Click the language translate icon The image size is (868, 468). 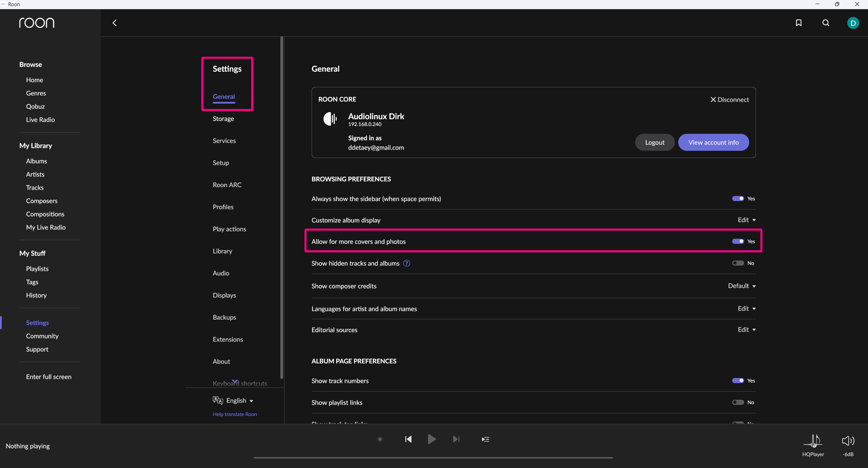pyautogui.click(x=218, y=400)
